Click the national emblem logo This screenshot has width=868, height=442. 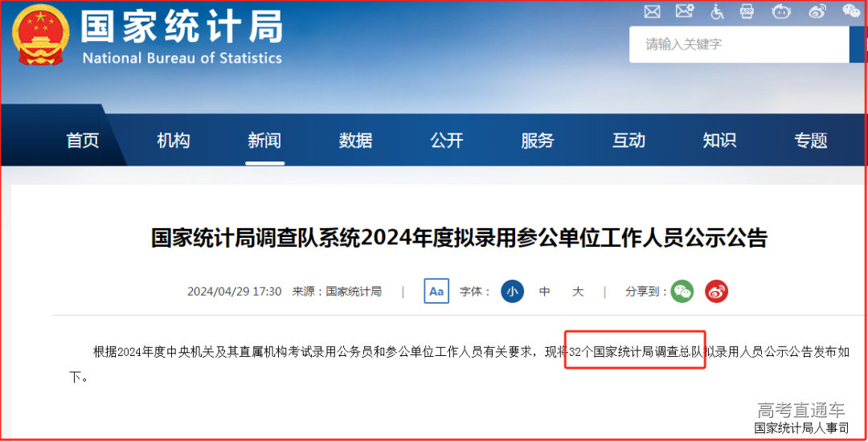[x=41, y=35]
